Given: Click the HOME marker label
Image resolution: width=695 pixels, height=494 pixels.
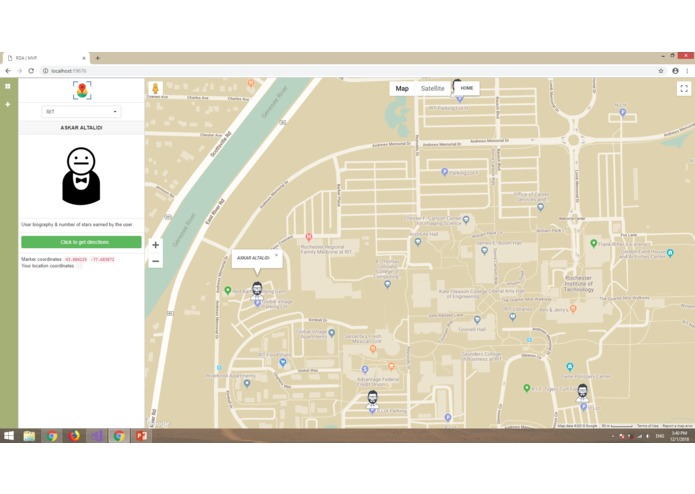Looking at the screenshot, I should click(466, 88).
